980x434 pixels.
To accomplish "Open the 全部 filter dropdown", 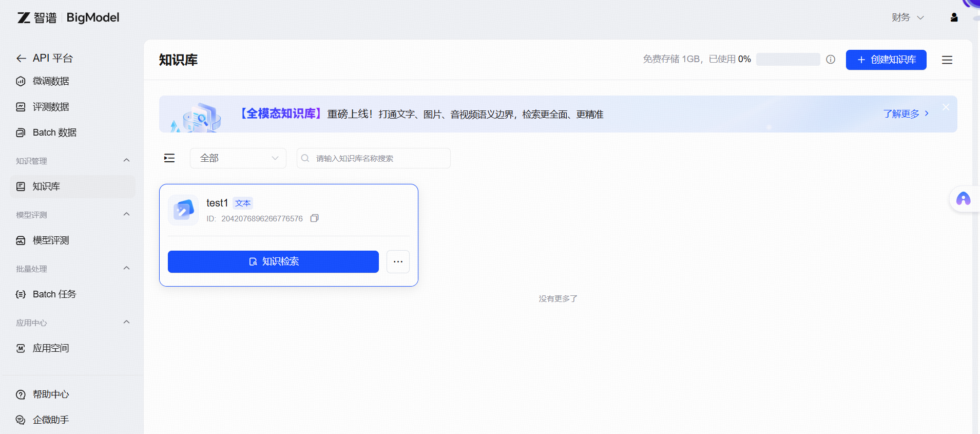I will click(x=238, y=158).
